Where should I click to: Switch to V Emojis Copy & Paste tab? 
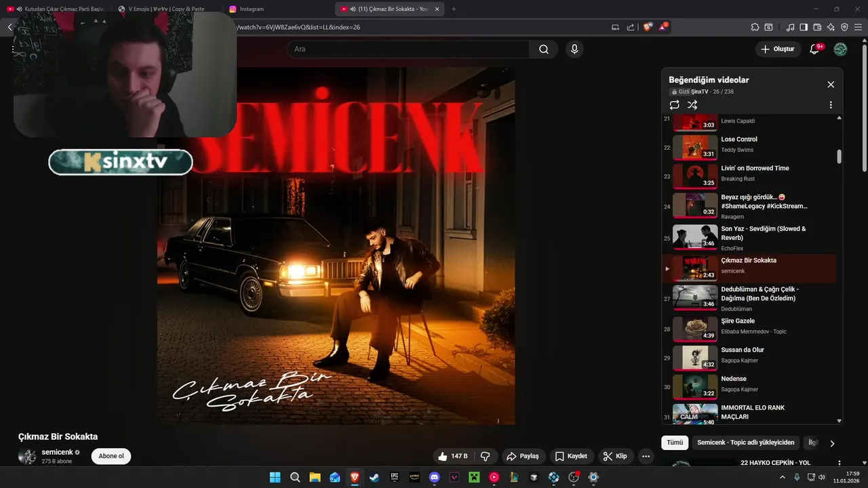(166, 9)
